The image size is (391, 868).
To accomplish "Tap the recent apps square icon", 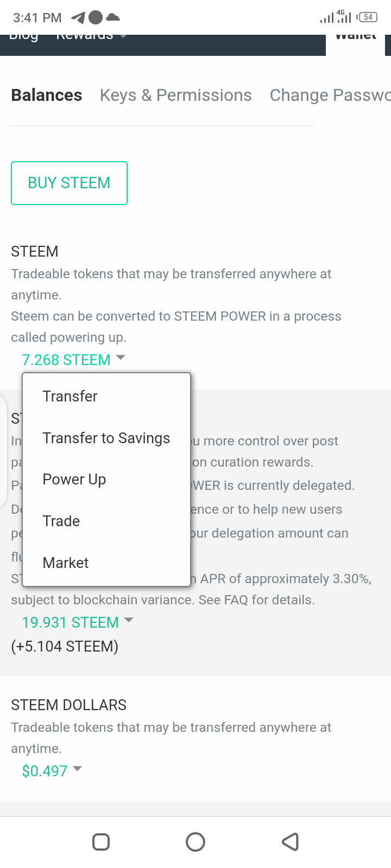I will 101,842.
